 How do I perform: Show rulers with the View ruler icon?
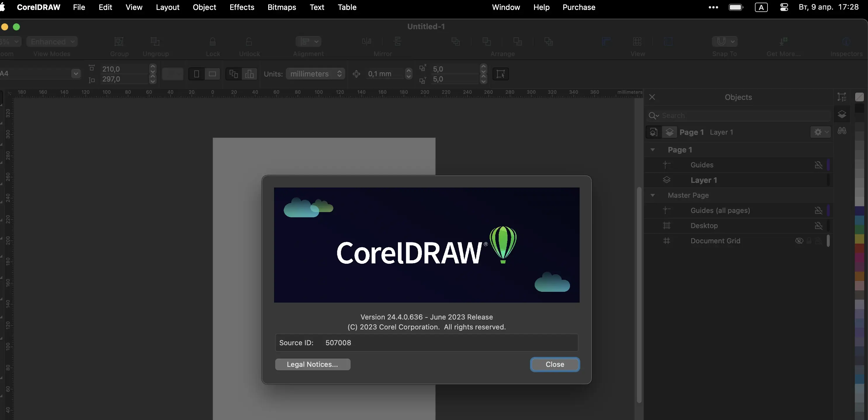pos(606,41)
